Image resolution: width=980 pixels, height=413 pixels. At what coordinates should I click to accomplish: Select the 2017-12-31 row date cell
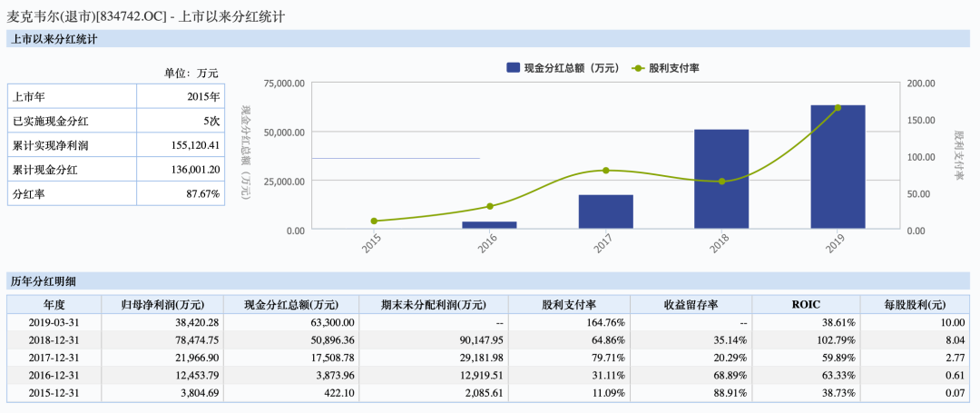54,358
